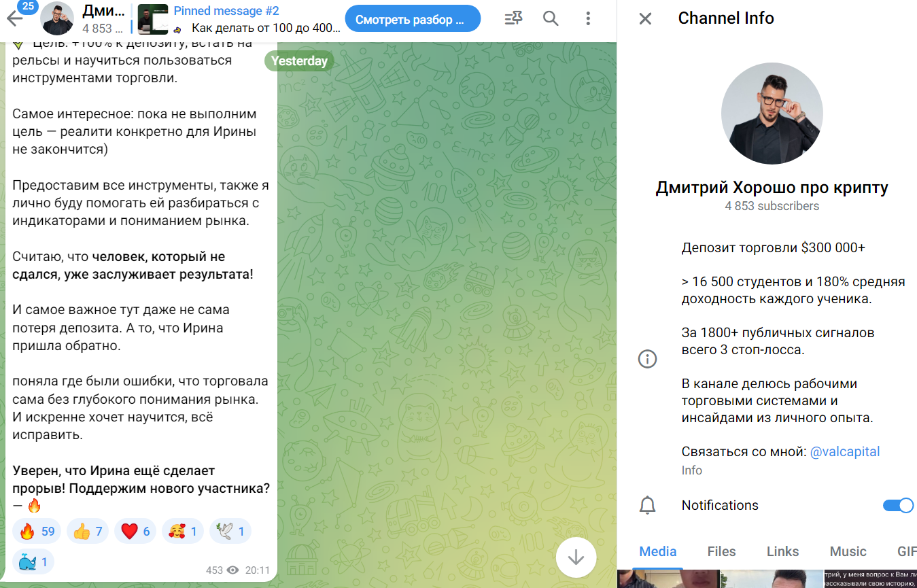Click the back arrow with unread badge
This screenshot has width=917, height=588.
tap(15, 18)
